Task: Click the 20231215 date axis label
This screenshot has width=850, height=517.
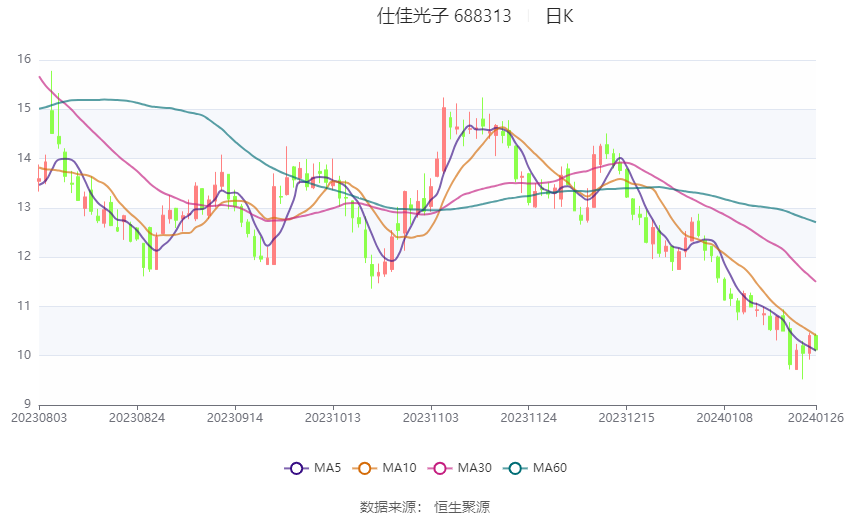Action: (x=627, y=418)
